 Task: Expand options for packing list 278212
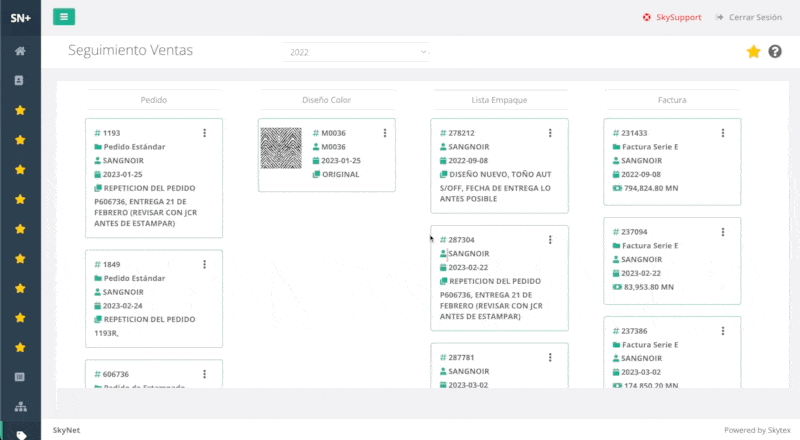point(550,133)
